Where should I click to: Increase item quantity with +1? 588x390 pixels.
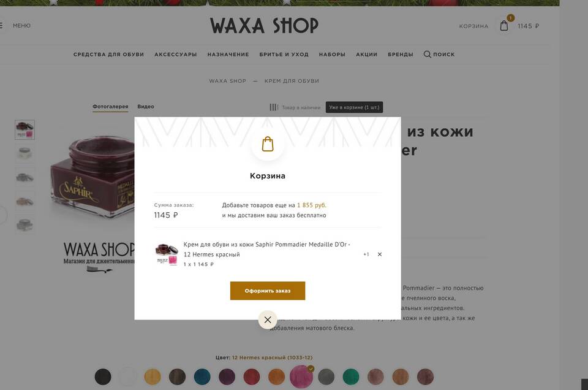(x=366, y=254)
